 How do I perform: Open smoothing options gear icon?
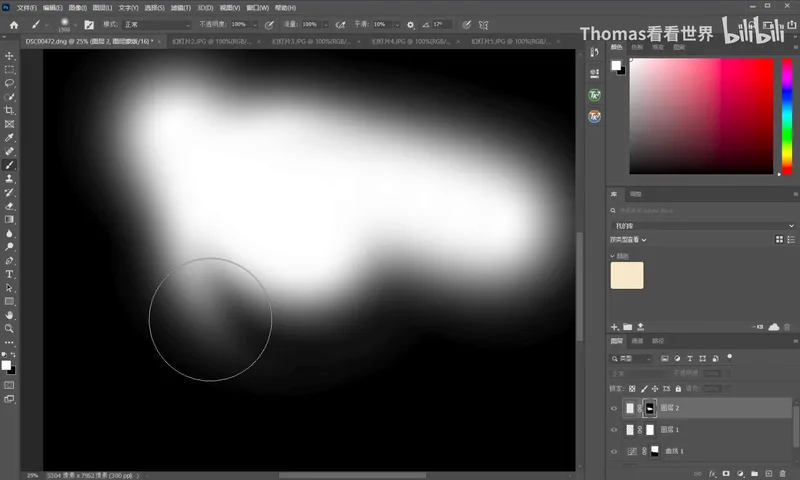(x=411, y=24)
